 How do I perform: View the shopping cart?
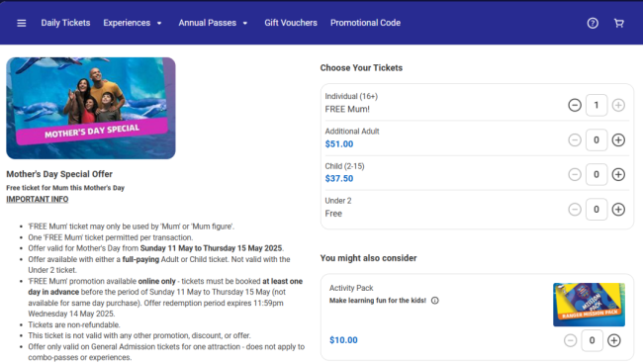619,23
